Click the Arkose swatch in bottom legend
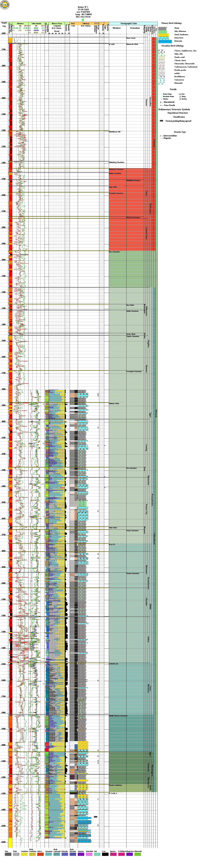Viewport: 202px width, 868px height. pyautogui.click(x=40, y=854)
